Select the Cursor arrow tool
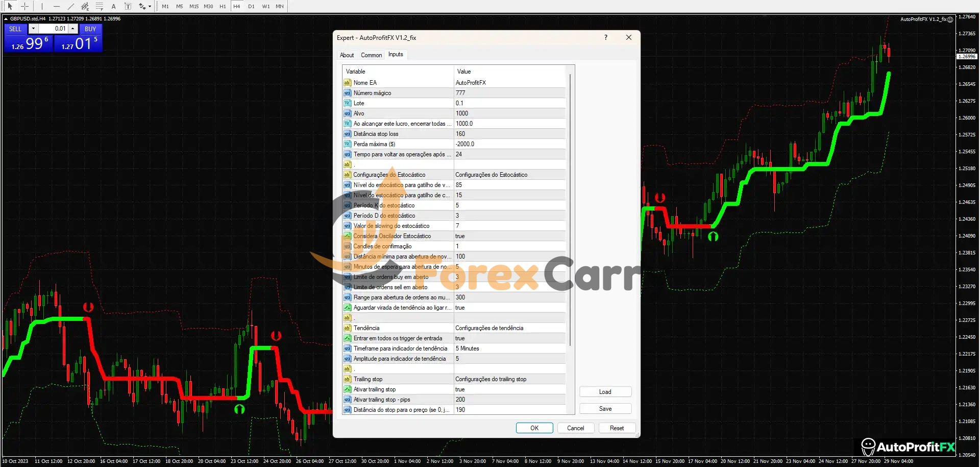This screenshot has height=467, width=980. point(10,6)
